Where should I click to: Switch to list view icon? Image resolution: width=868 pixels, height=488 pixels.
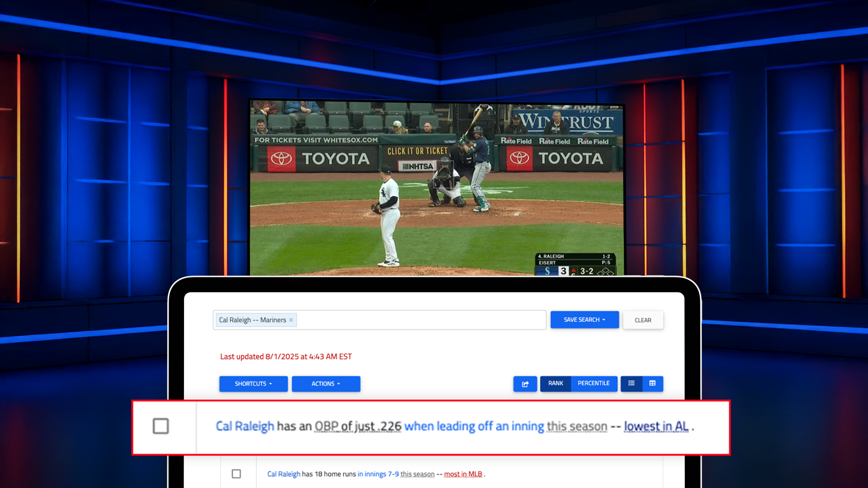[x=632, y=383]
